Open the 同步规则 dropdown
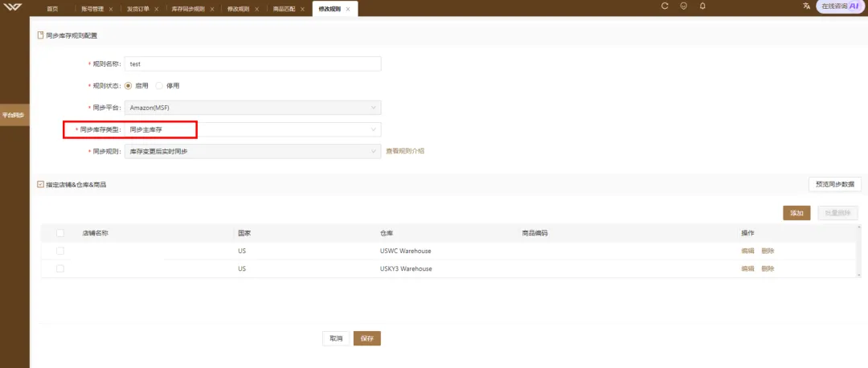The image size is (868, 368). pyautogui.click(x=253, y=151)
